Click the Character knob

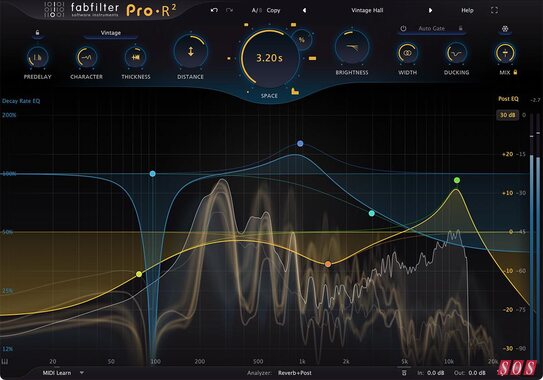coord(86,58)
